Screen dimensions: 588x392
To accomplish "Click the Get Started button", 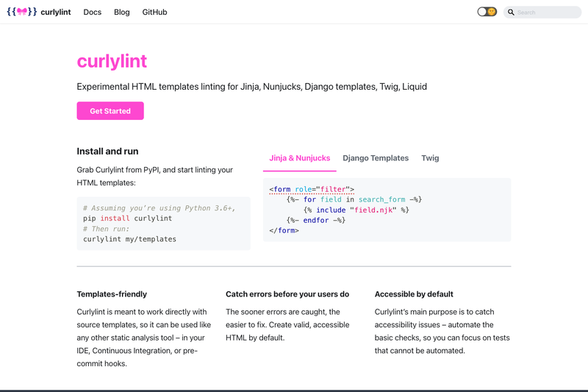I will (x=110, y=110).
